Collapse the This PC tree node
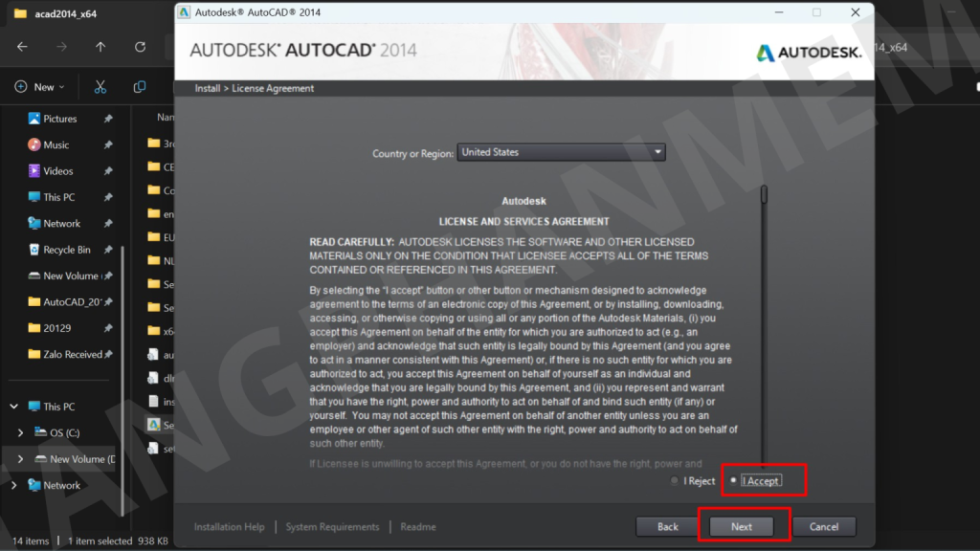This screenshot has width=980, height=551. pos(11,407)
